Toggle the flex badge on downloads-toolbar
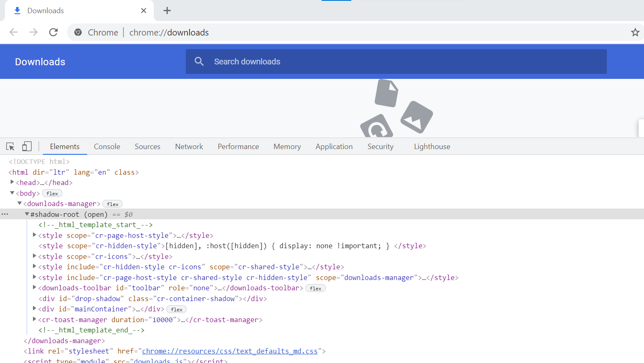 tap(315, 288)
